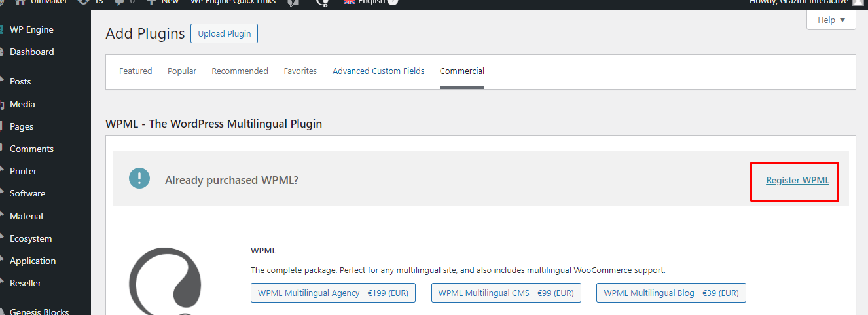The width and height of the screenshot is (868, 315).
Task: Open the Advanced Custom Fields tab
Action: tap(378, 71)
